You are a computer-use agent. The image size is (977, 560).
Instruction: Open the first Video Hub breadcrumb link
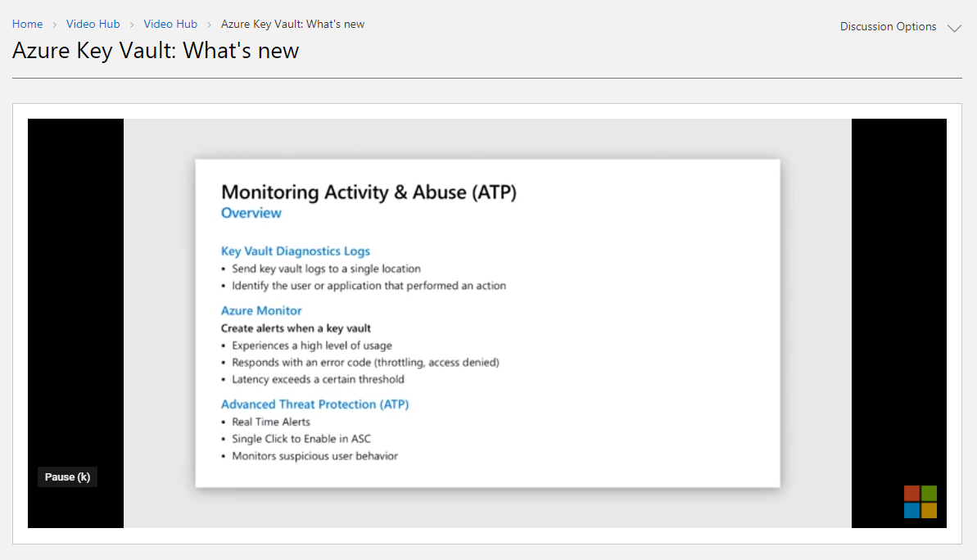click(x=93, y=25)
